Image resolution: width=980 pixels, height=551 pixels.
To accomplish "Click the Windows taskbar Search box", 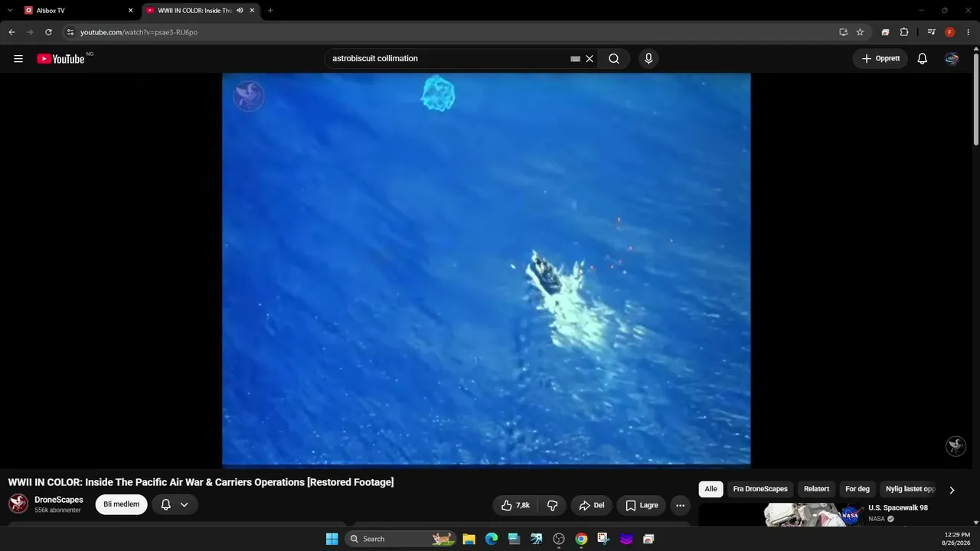I will 400,539.
